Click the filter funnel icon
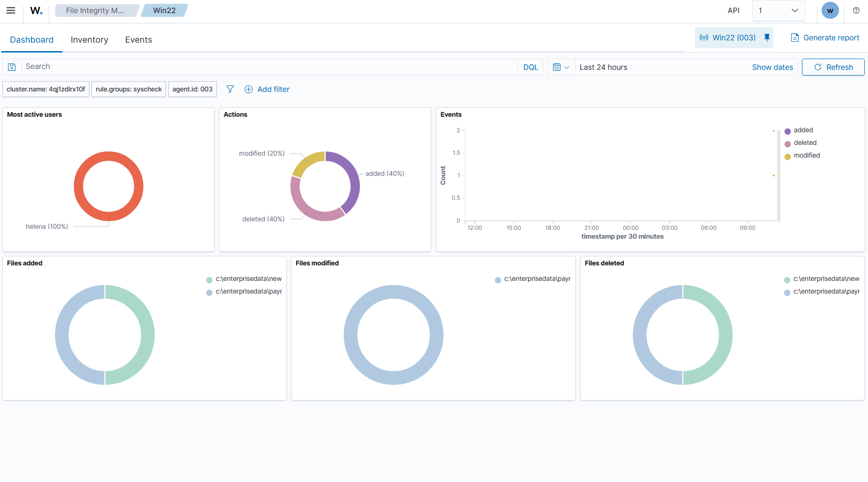The width and height of the screenshot is (868, 482). (x=230, y=89)
